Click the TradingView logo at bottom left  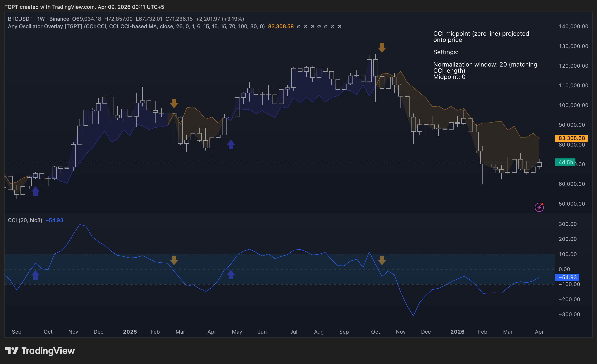[x=40, y=351]
